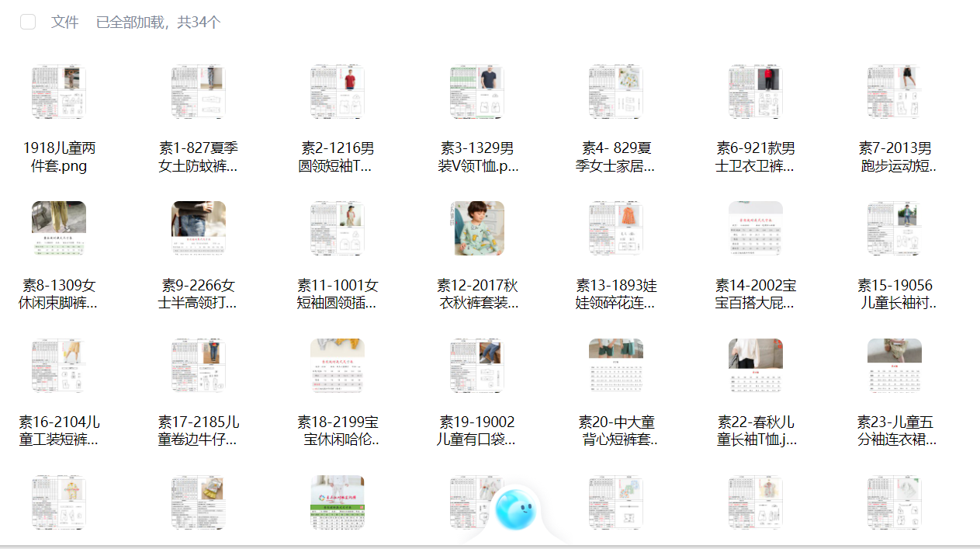Open the 素8-1309女休闲束脚裤 photo thumbnail
980x549 pixels.
point(59,228)
